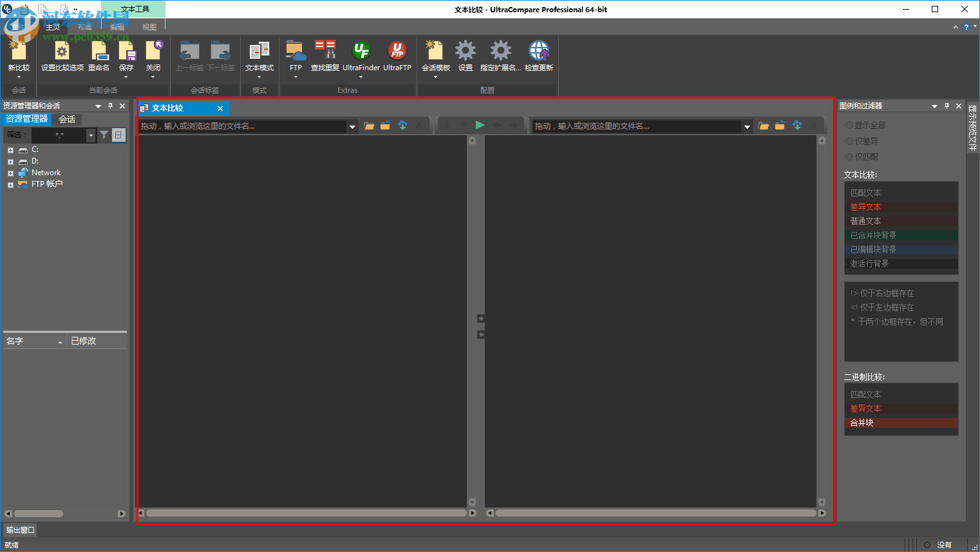Image resolution: width=980 pixels, height=552 pixels.
Task: Click the 已编辑块背景 color swatch
Action: point(901,249)
